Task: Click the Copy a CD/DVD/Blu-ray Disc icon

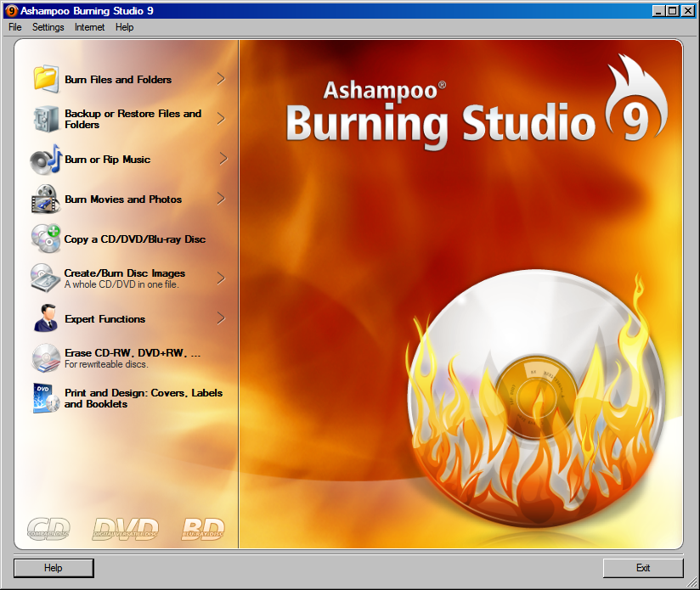Action: 46,239
